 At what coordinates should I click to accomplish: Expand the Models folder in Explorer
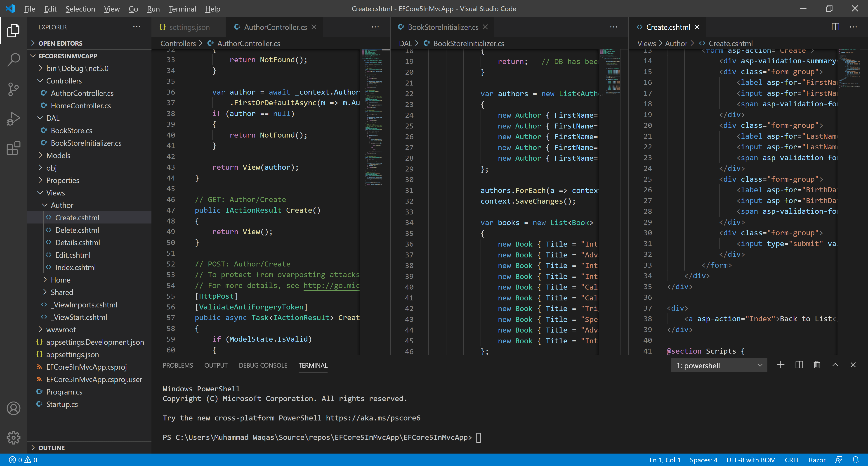(59, 155)
